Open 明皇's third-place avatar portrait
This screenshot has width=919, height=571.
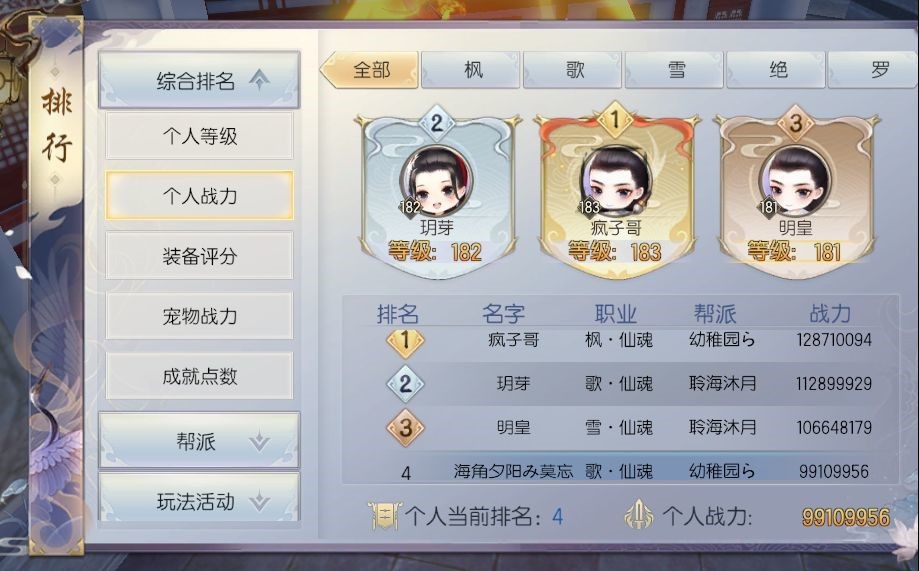point(795,180)
